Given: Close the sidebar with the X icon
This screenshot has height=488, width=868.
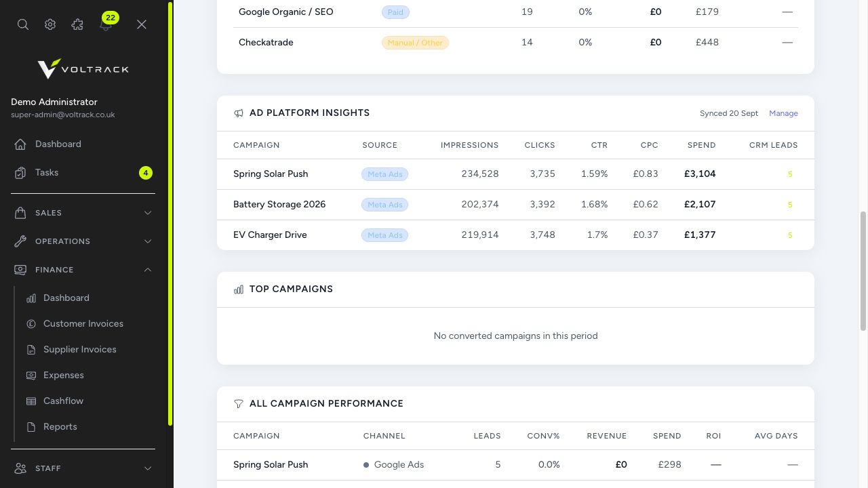Looking at the screenshot, I should [141, 24].
